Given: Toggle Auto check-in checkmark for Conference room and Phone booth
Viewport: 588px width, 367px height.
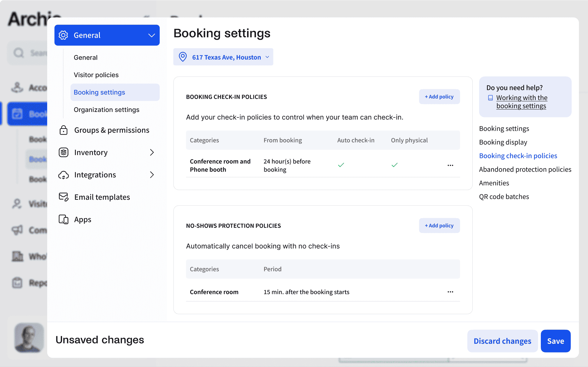Looking at the screenshot, I should point(341,165).
